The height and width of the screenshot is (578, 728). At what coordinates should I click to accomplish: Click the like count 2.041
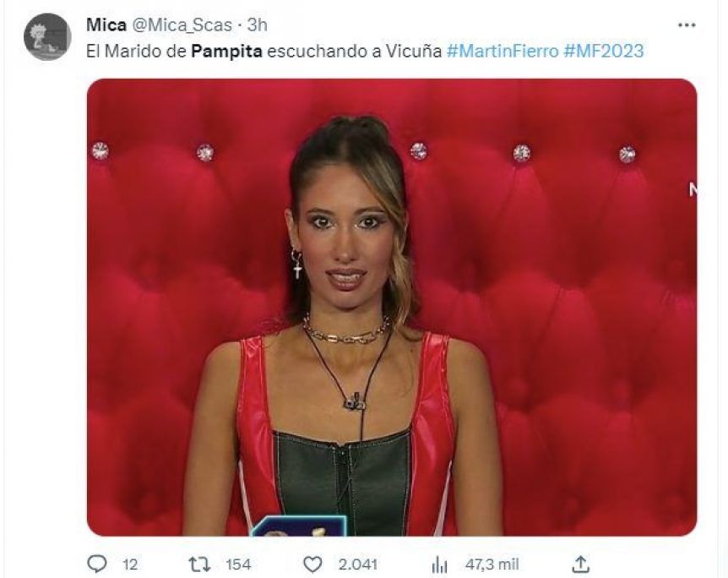click(357, 564)
